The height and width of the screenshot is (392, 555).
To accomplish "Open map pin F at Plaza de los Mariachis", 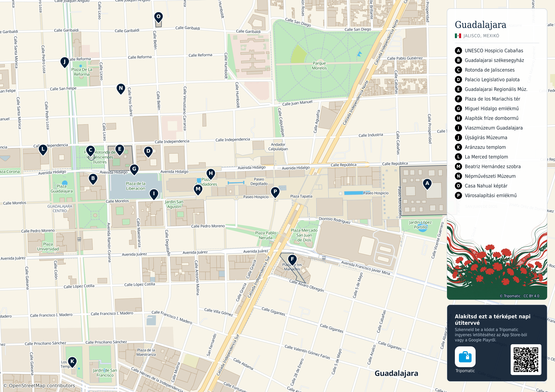I will click(292, 260).
